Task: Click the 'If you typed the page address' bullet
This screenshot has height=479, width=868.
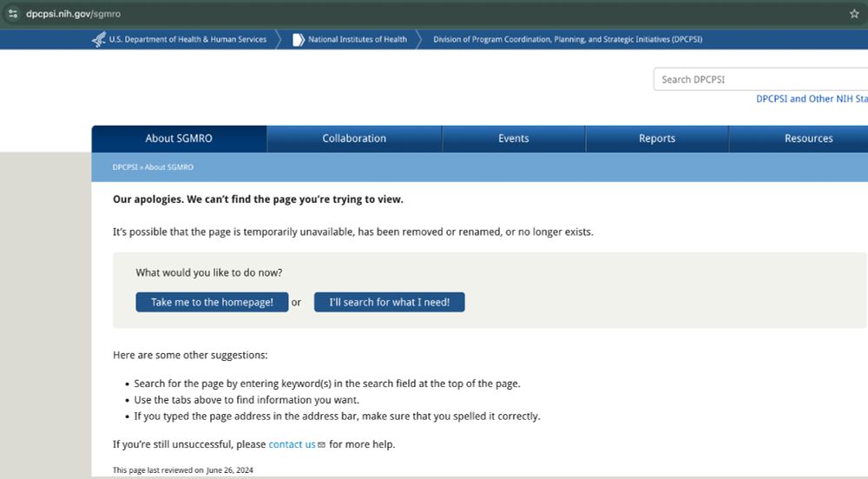Action: pos(337,416)
